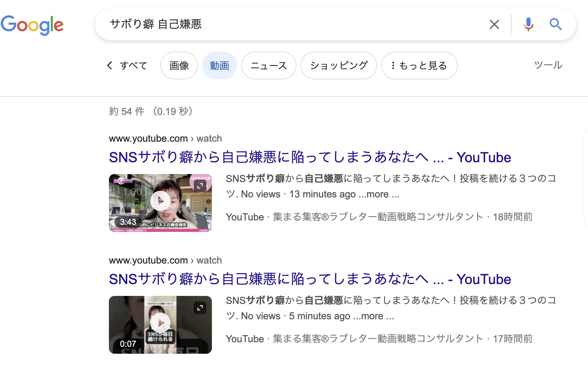Open the first SNSサボり癖 YouTube result title

310,157
